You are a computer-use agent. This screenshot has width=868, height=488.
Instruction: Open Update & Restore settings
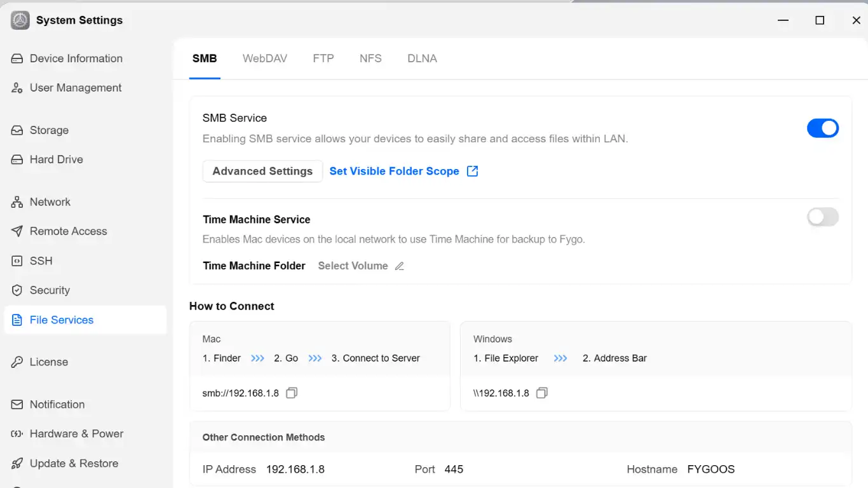pos(85,464)
